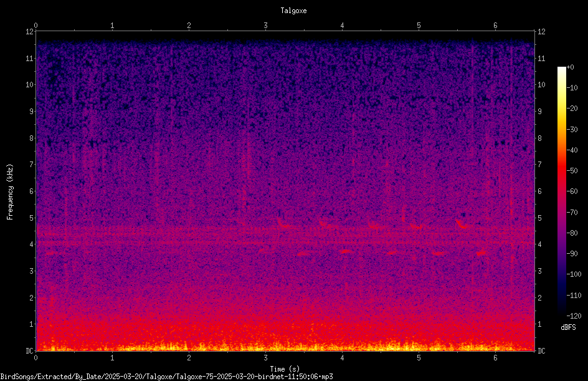This screenshot has height=381, width=588.
Task: Click the Time (s) axis label
Action: click(x=285, y=369)
